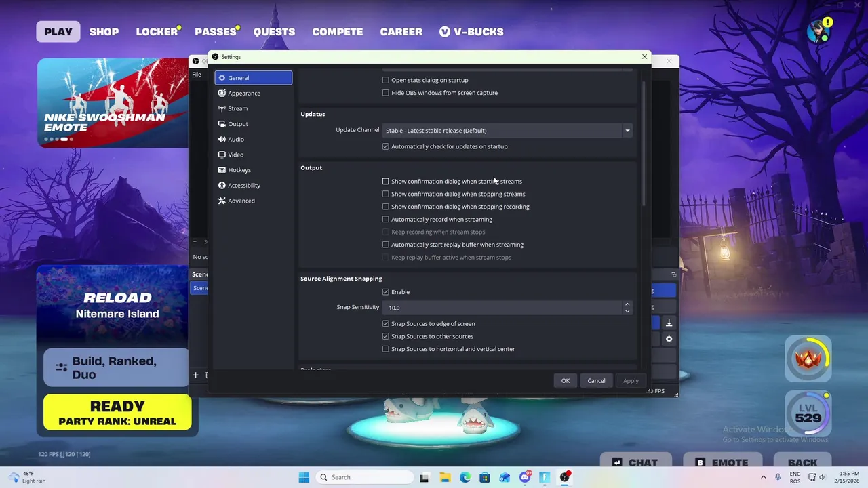This screenshot has height=488, width=868.
Task: Click the gear icon in OBS controls dock
Action: [669, 339]
